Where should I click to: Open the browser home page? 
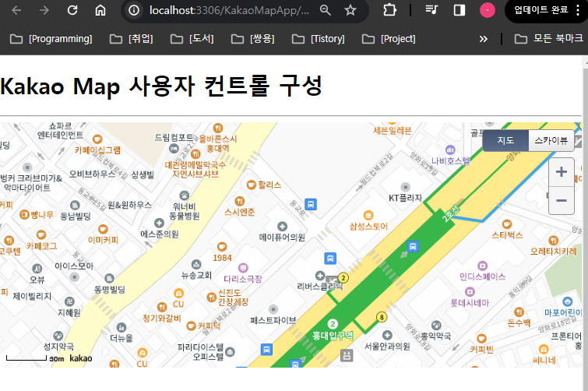point(100,10)
